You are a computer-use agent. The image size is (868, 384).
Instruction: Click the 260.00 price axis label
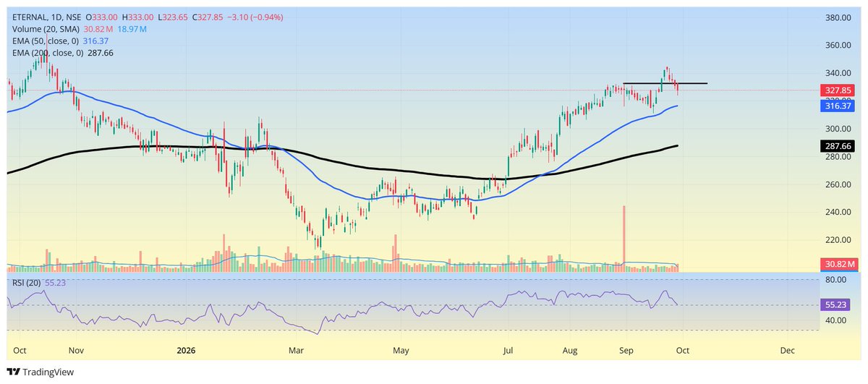click(839, 184)
